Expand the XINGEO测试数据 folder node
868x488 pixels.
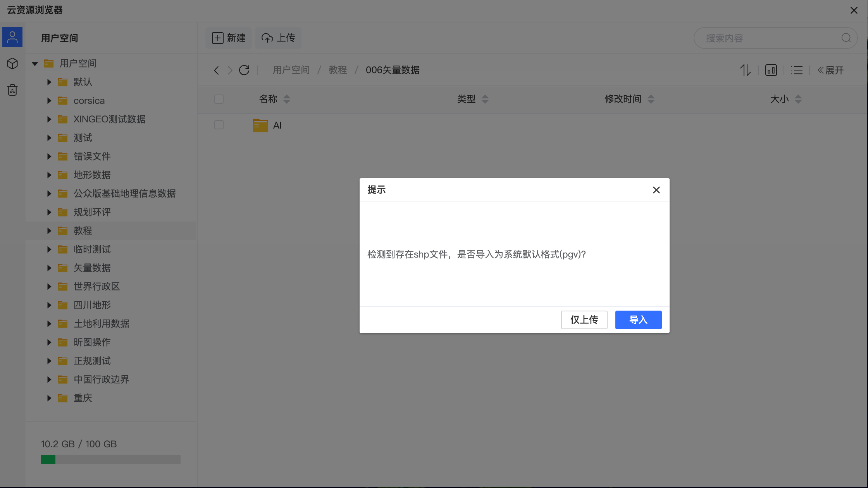tap(49, 119)
